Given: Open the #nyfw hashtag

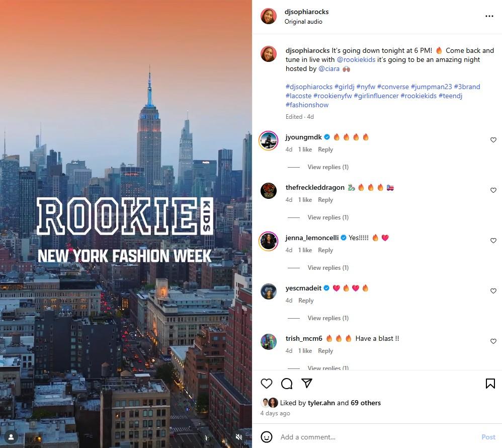Looking at the screenshot, I should point(366,87).
